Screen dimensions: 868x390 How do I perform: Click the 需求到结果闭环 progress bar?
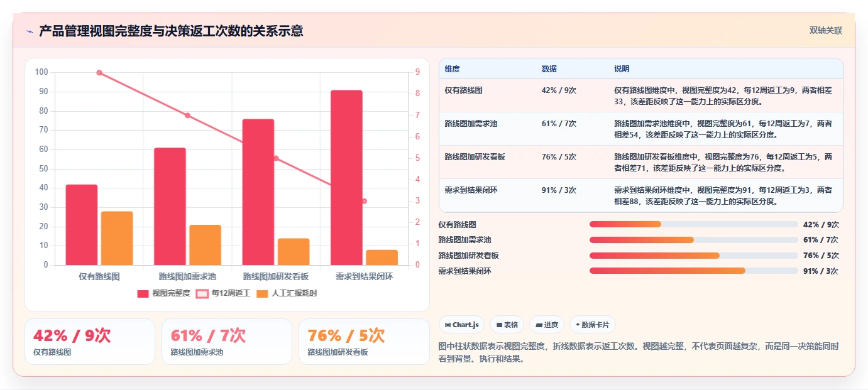693,271
